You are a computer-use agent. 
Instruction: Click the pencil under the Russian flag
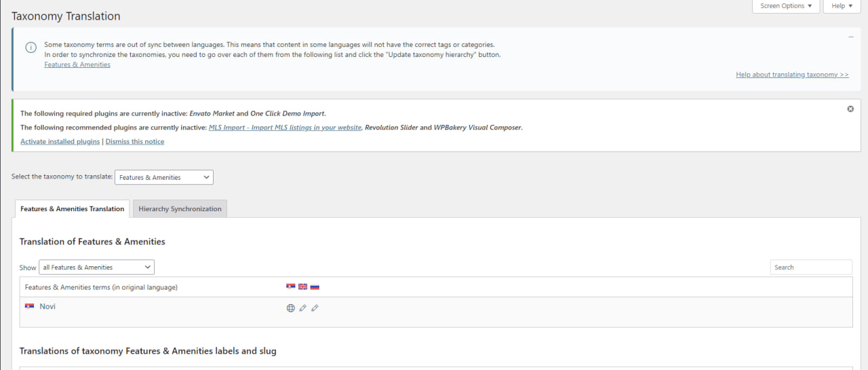[x=315, y=308]
